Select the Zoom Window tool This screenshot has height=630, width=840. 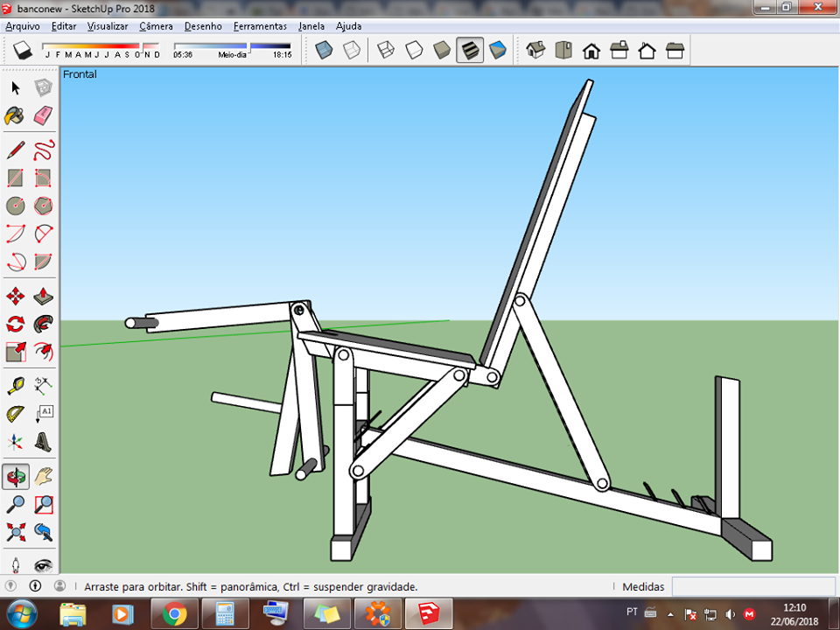(44, 504)
